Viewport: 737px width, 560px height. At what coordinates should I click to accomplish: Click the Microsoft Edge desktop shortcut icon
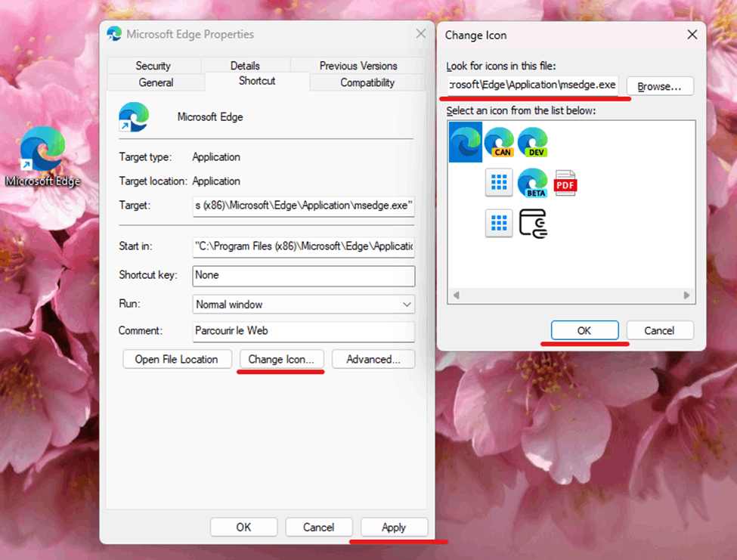click(42, 149)
